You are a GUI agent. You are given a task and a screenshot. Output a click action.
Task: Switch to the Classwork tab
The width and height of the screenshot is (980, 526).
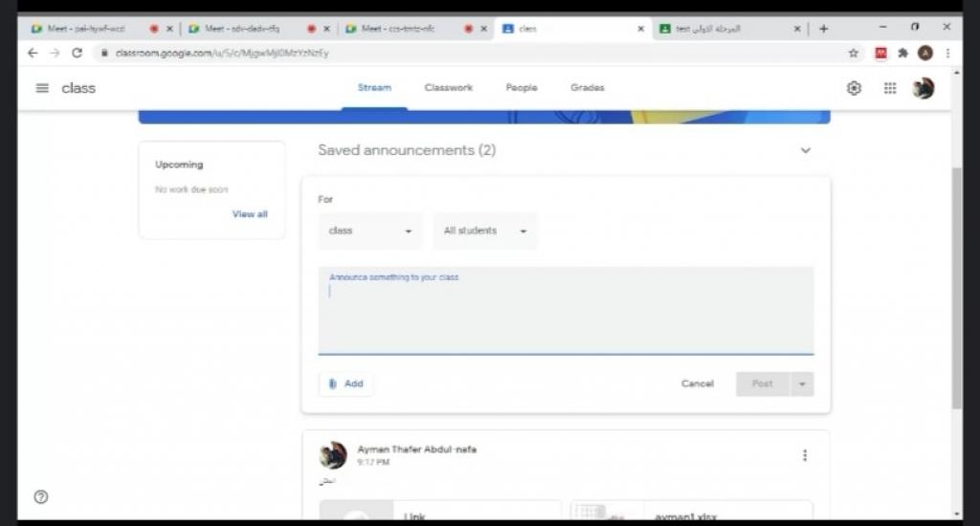(x=449, y=88)
